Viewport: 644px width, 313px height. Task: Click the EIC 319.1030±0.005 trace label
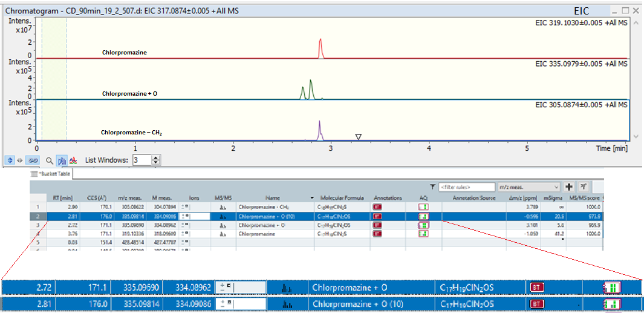(x=581, y=24)
